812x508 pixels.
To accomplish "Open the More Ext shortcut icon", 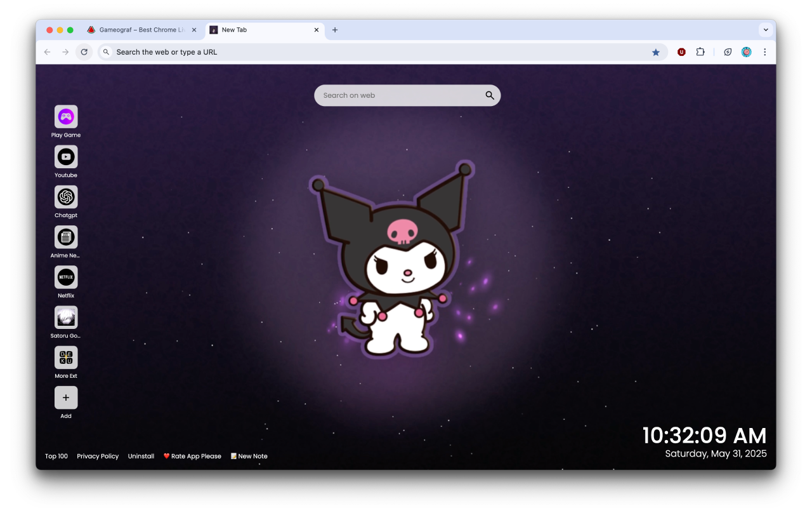I will pos(66,358).
